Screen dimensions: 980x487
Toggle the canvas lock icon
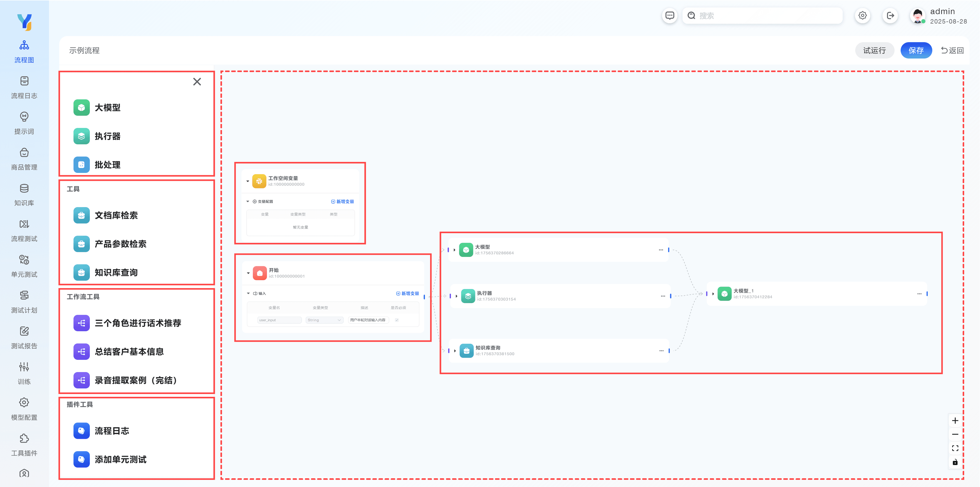click(955, 462)
